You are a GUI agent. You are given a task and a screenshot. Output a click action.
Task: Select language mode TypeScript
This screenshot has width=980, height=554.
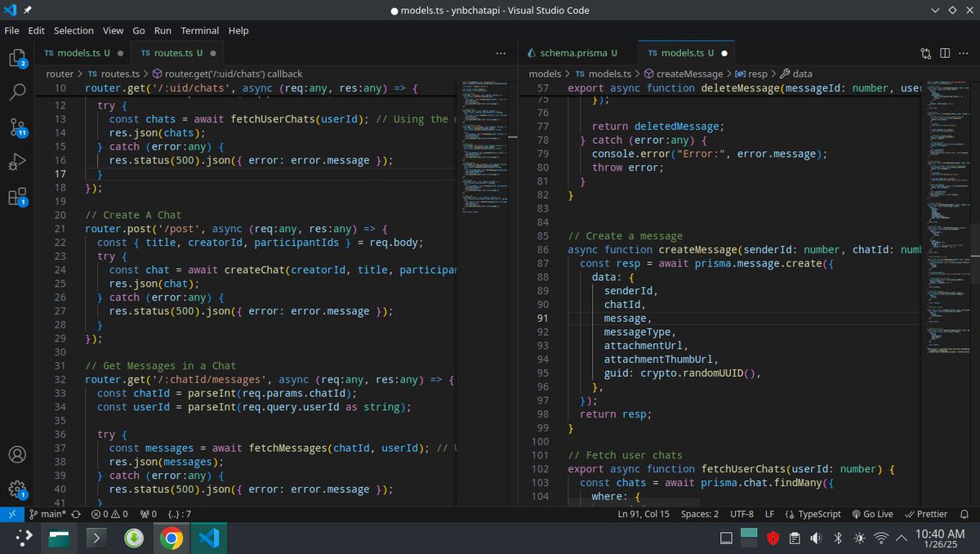point(813,514)
